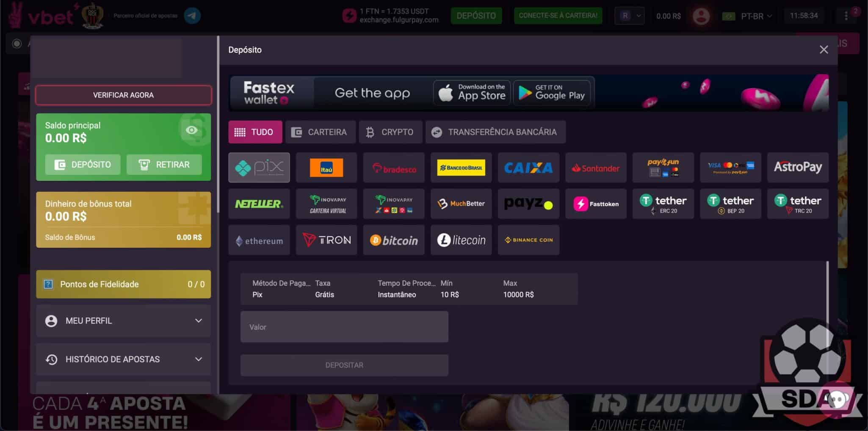The width and height of the screenshot is (868, 431).
Task: Open the three-dot menu in header
Action: (846, 16)
